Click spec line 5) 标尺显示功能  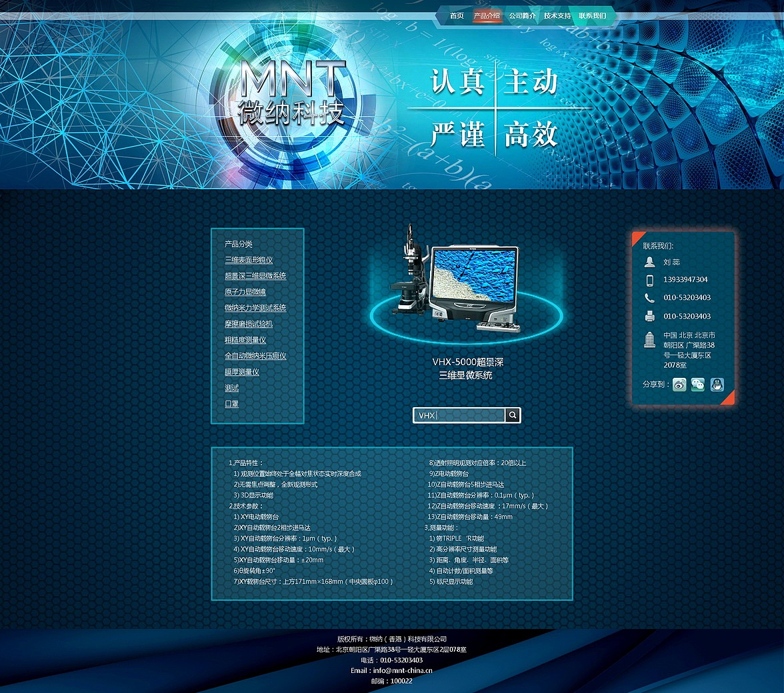click(451, 582)
